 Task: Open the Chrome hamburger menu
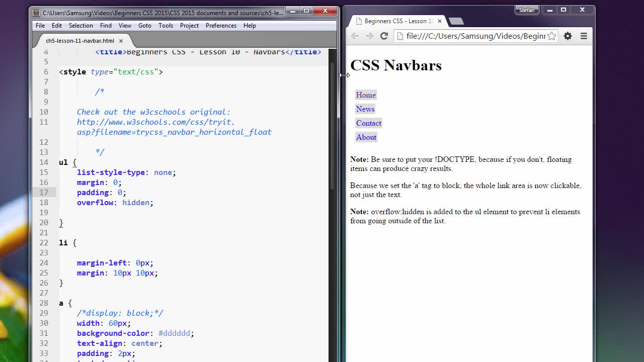584,36
